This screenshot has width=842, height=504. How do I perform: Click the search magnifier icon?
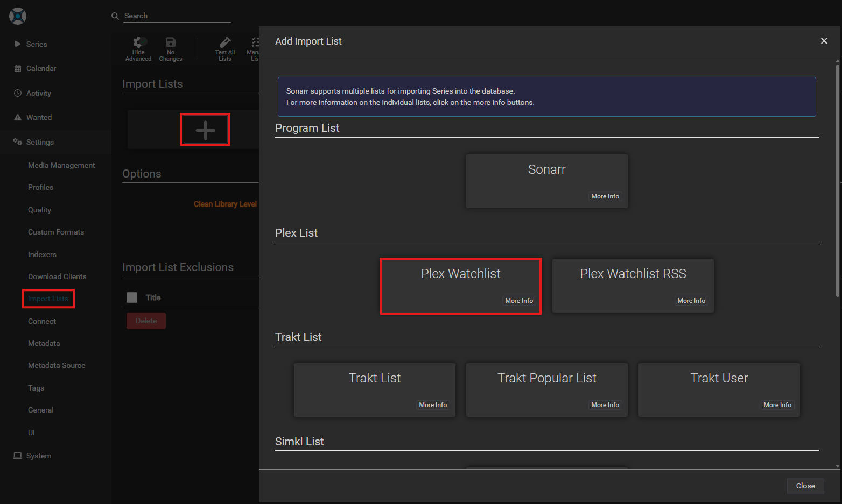(115, 16)
